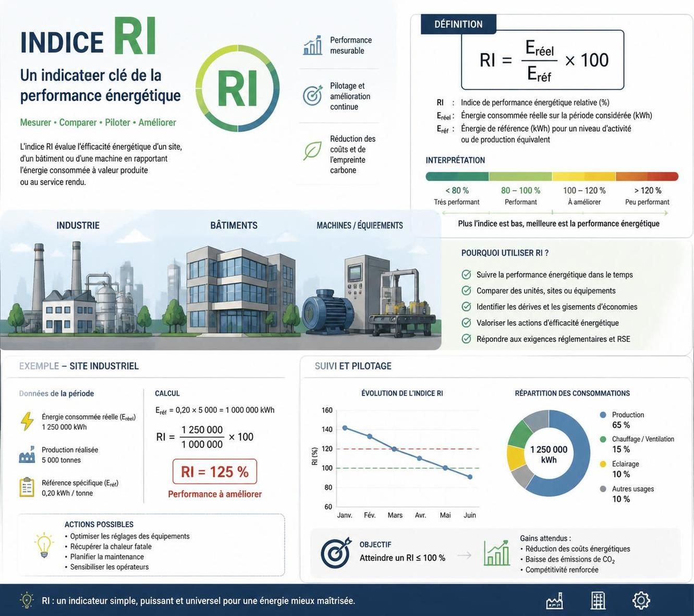Click the lightning bolt icon for Énergie consommée réelle
The width and height of the screenshot is (694, 616).
(27, 421)
